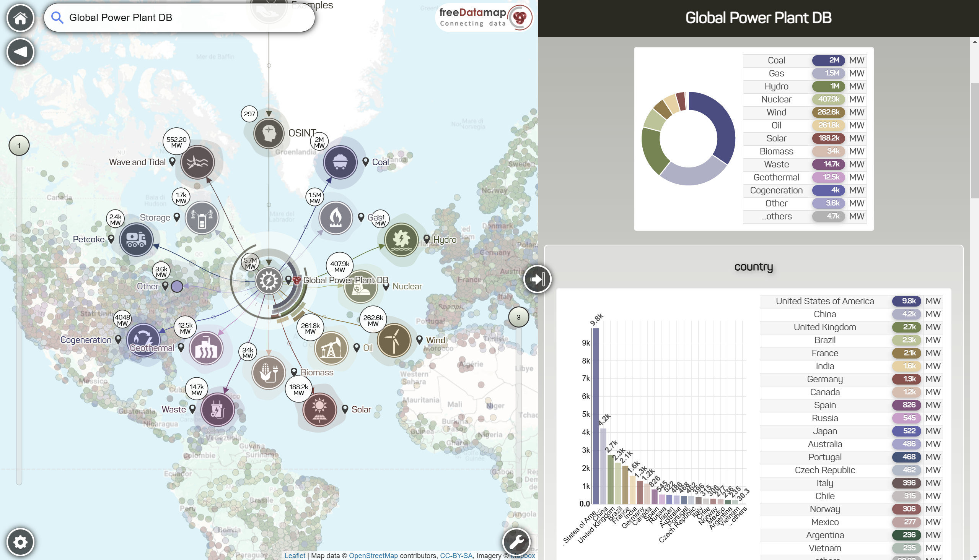Click the 552.20 MW bubble
Viewport: 979px width, 560px height.
(176, 142)
